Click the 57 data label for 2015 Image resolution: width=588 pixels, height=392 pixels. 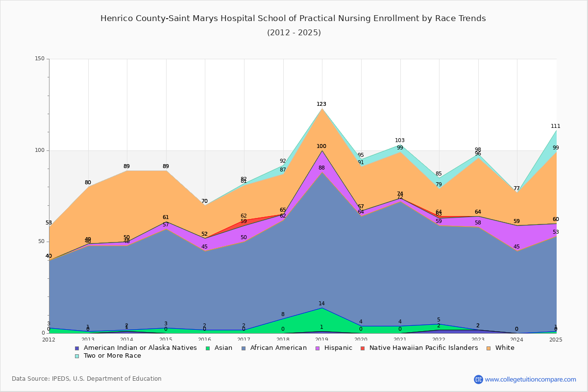click(166, 224)
